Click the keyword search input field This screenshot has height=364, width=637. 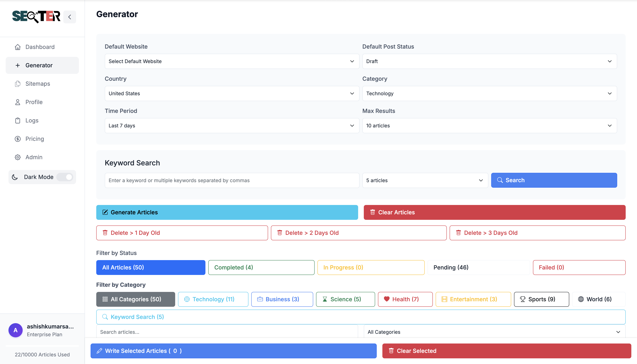(232, 180)
